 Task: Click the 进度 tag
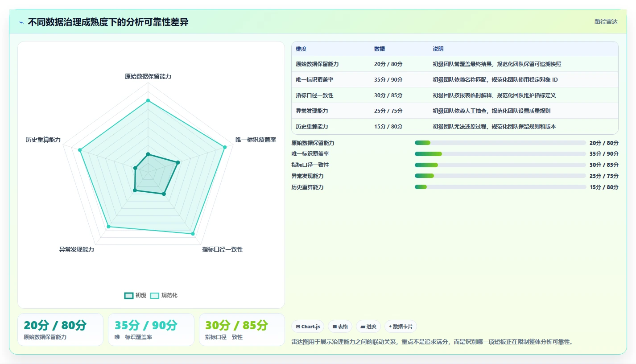tap(368, 327)
